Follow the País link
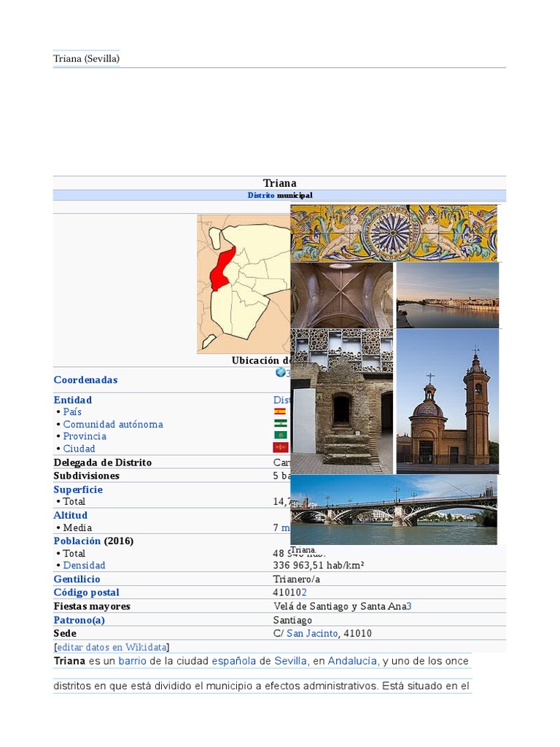Screen dimensions: 560x747 (x=72, y=412)
